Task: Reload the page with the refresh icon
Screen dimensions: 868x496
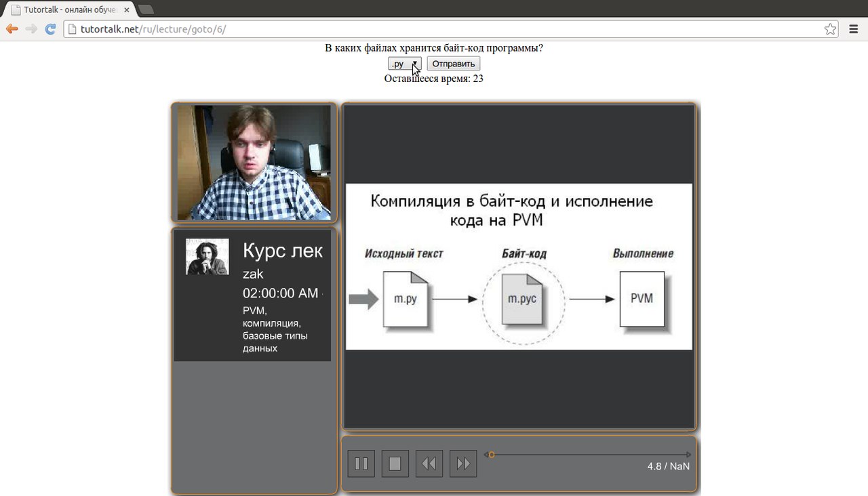Action: 50,28
